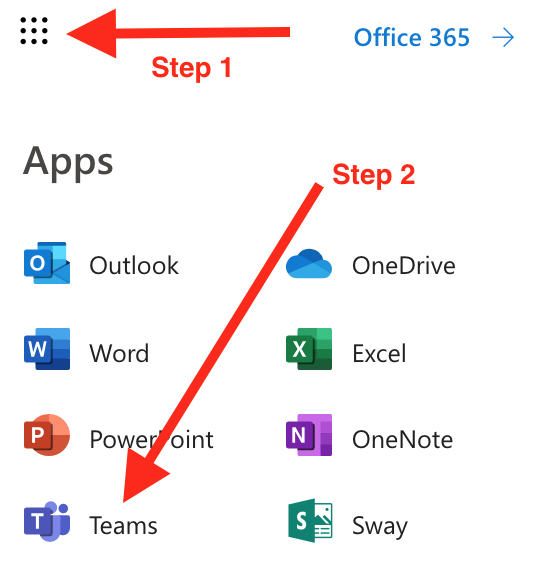Screen dimensions: 548x580
Task: Click the arrow beside Office 365
Action: click(503, 38)
